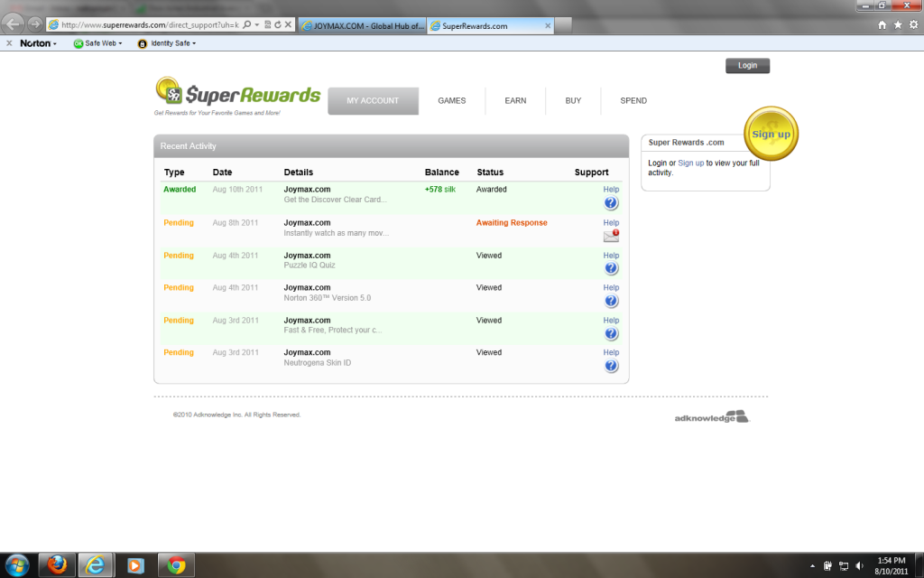Open Firefox from the taskbar

[57, 565]
